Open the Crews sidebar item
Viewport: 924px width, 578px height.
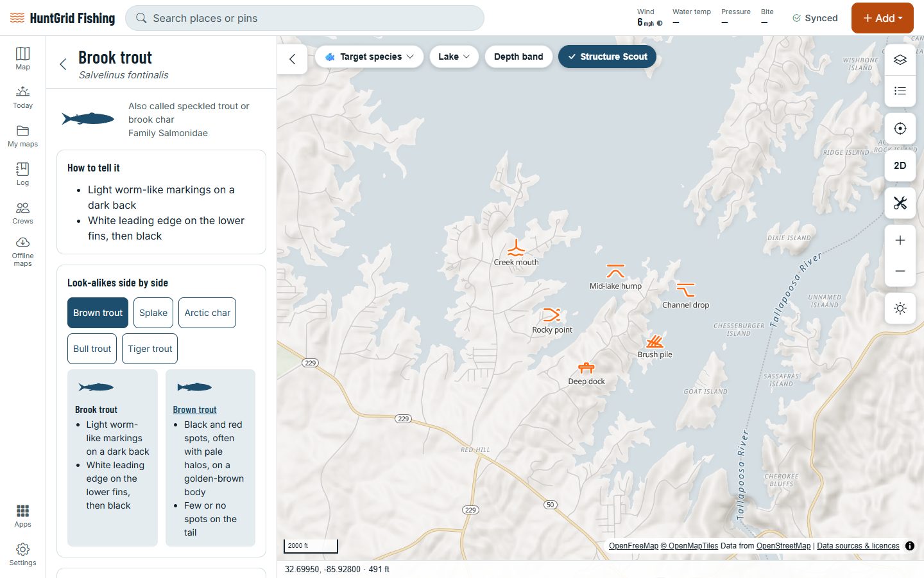[22, 213]
